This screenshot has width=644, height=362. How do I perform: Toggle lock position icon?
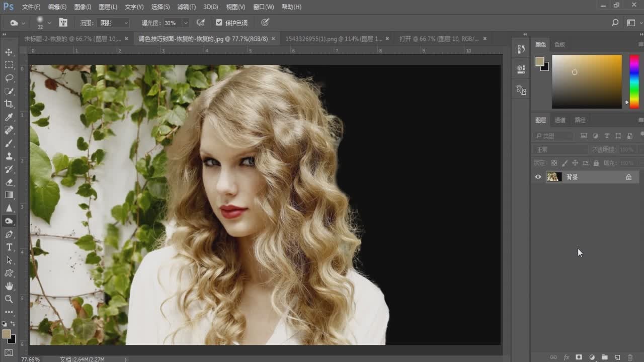575,163
